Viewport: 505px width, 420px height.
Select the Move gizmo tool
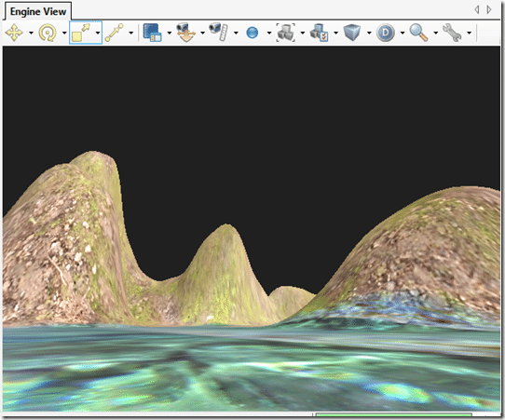click(x=14, y=33)
